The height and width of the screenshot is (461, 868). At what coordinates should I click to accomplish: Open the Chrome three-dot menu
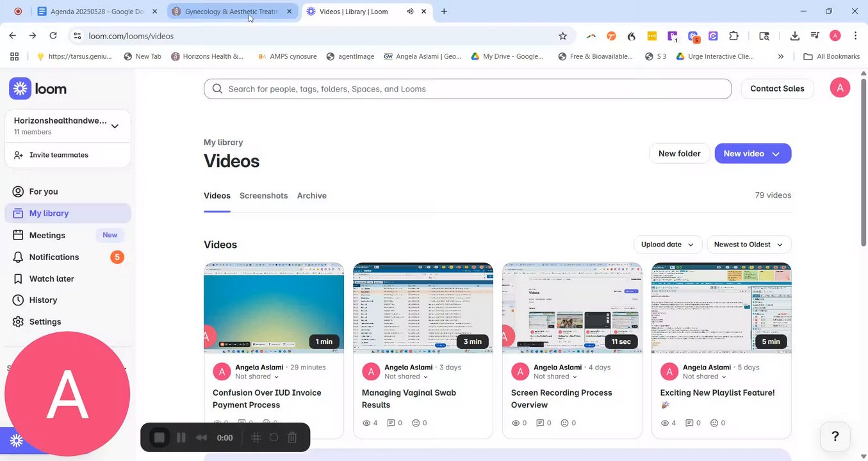click(x=855, y=36)
